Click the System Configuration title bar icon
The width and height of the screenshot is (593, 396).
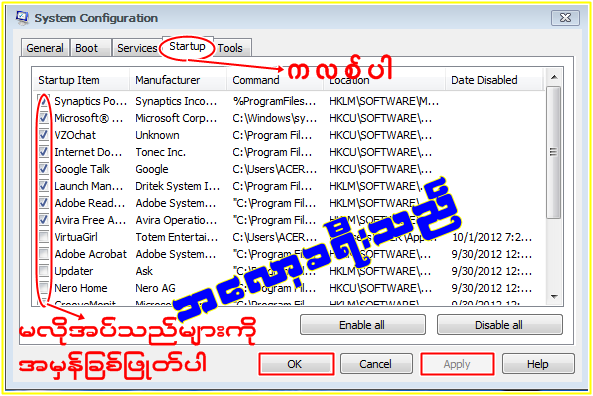(22, 18)
